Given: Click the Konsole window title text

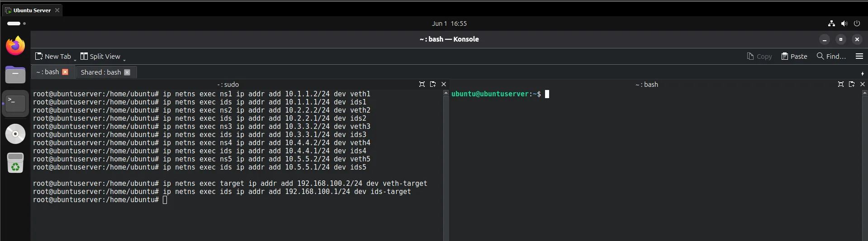Looking at the screenshot, I should [x=449, y=39].
